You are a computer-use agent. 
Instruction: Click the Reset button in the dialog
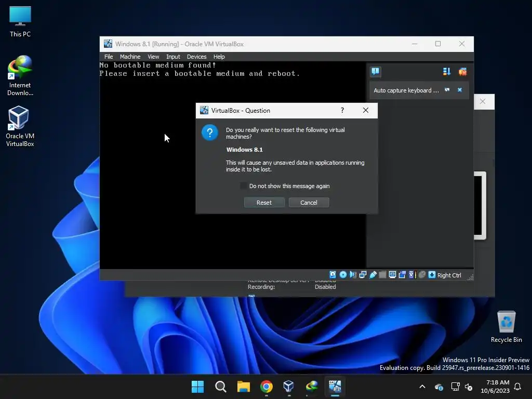[x=264, y=203]
